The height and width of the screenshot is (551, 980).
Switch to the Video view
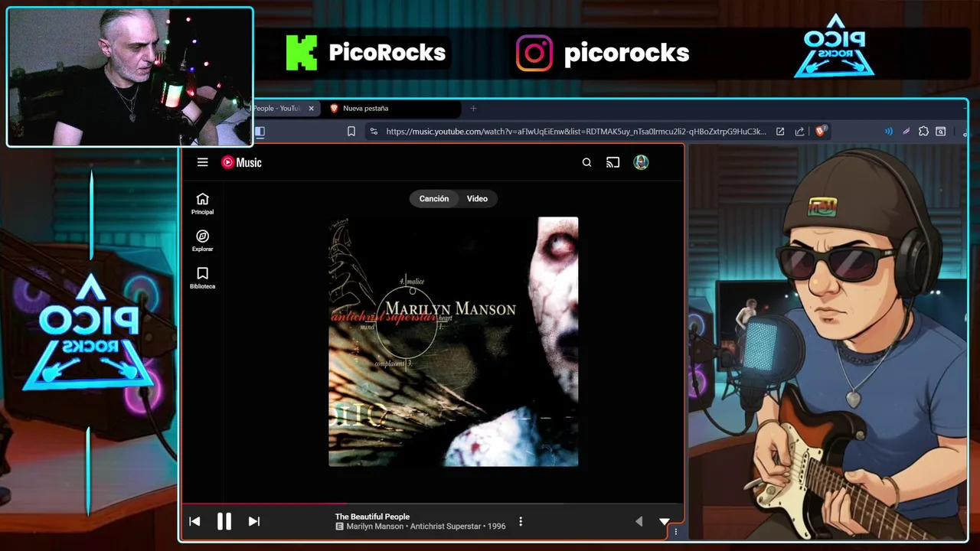coord(477,198)
